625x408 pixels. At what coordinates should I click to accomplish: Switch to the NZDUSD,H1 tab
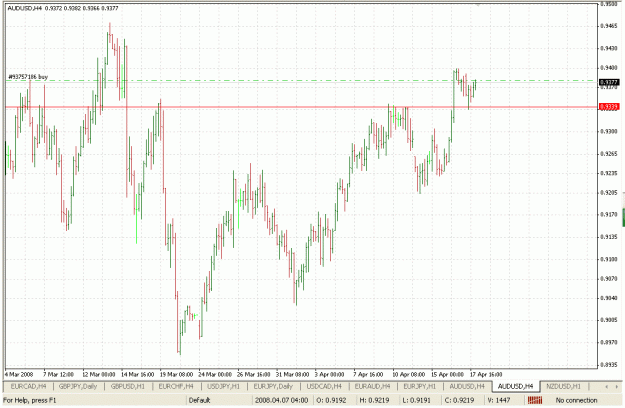563,386
